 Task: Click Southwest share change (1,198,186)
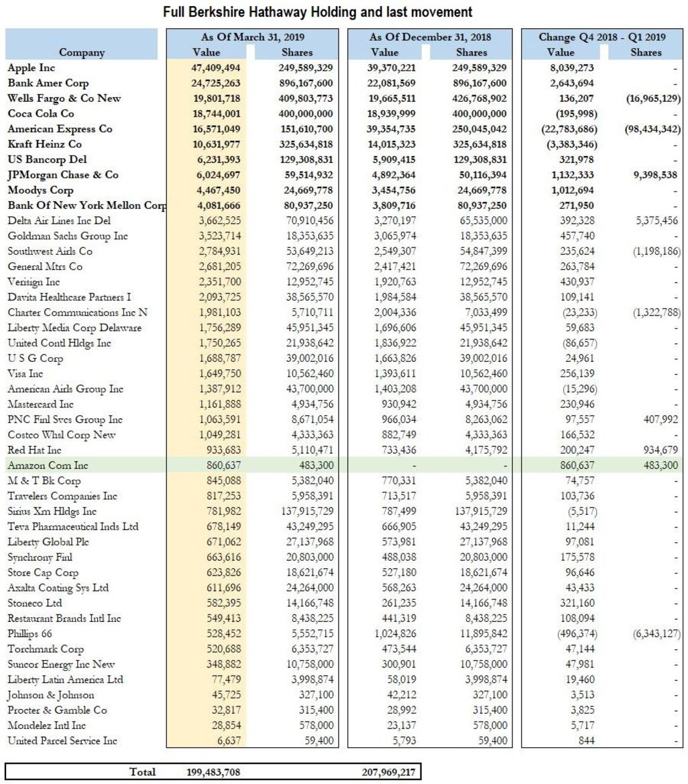[x=656, y=251]
